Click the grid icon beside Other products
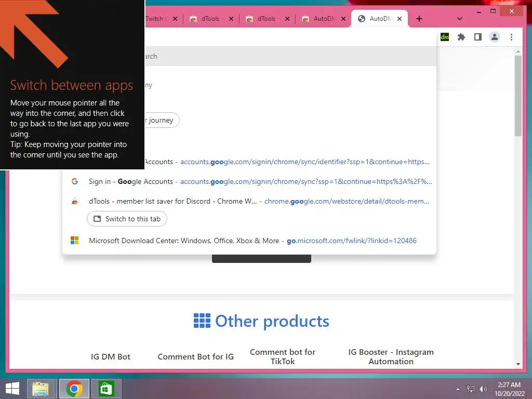Image resolution: width=532 pixels, height=399 pixels. pos(202,321)
